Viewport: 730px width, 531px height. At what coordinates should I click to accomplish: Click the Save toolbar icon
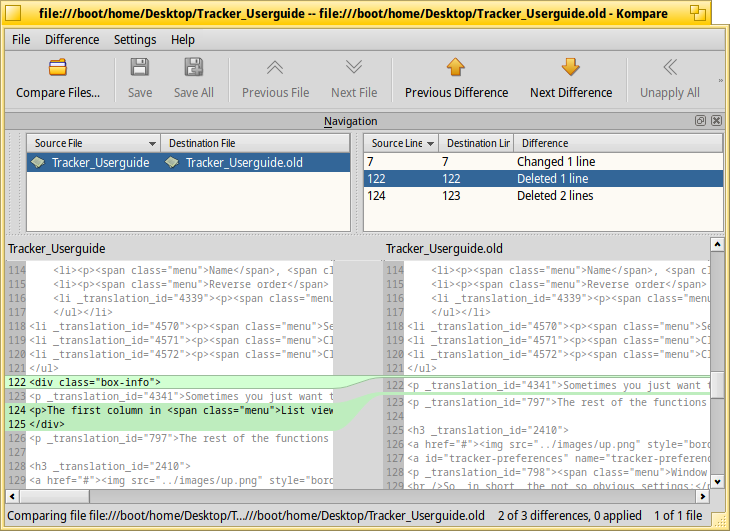tap(140, 79)
